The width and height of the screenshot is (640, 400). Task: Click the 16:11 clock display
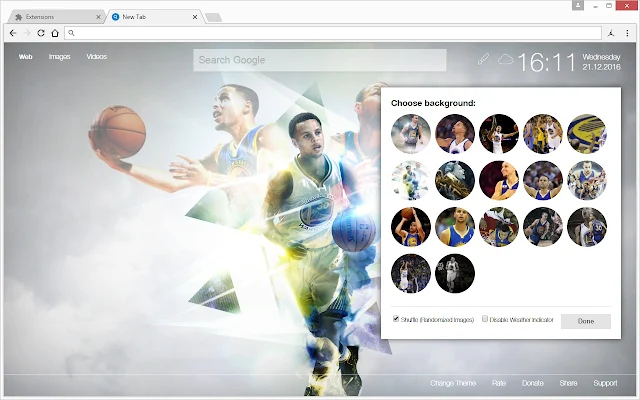click(x=547, y=62)
